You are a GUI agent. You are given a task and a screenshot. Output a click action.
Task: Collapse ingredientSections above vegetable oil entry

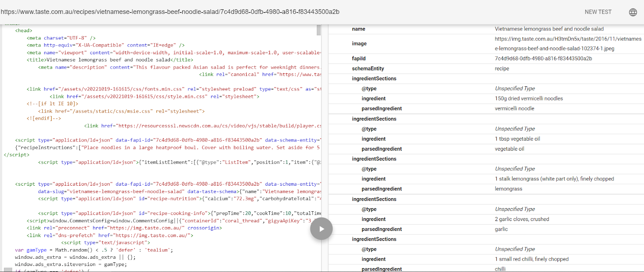(374, 119)
